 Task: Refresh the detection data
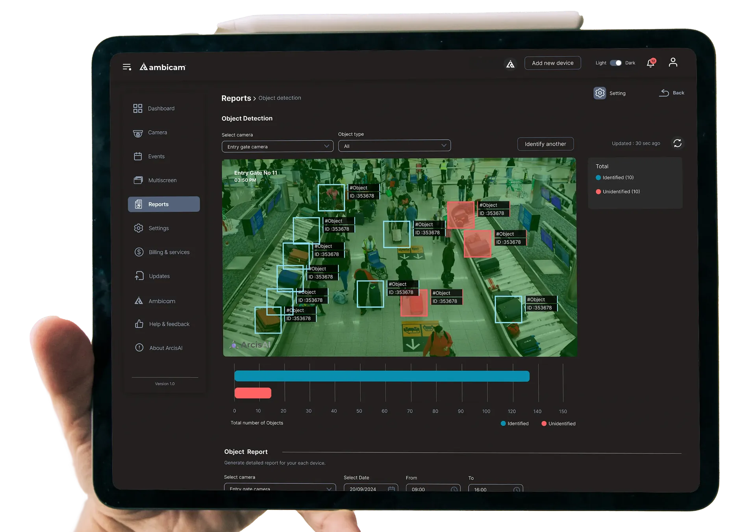(x=677, y=143)
